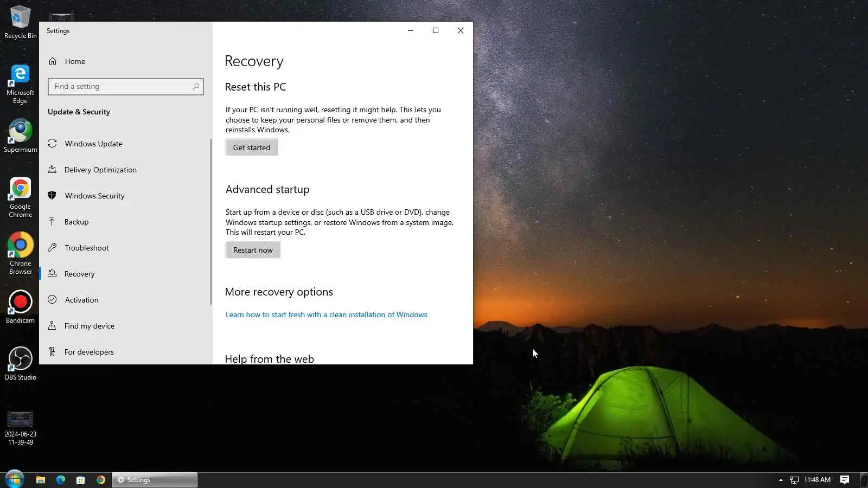Select Find my device
The width and height of the screenshot is (868, 488).
click(x=125, y=326)
